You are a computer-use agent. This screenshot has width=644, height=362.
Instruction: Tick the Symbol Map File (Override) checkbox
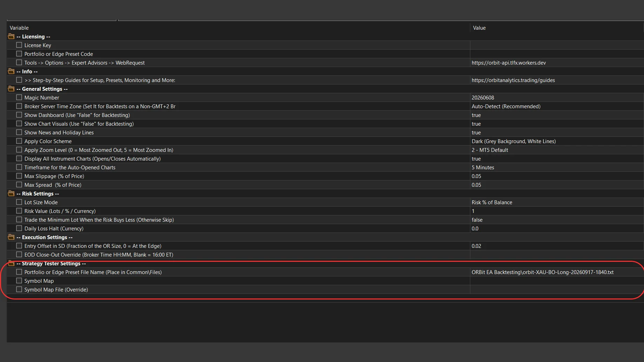pyautogui.click(x=19, y=289)
